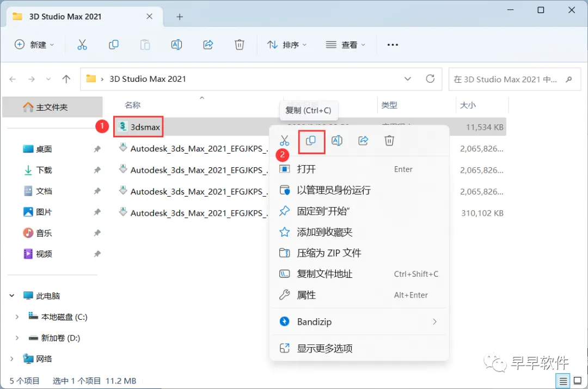Open 视频 in the sidebar
Viewport: 588px width, 389px height.
tap(44, 254)
